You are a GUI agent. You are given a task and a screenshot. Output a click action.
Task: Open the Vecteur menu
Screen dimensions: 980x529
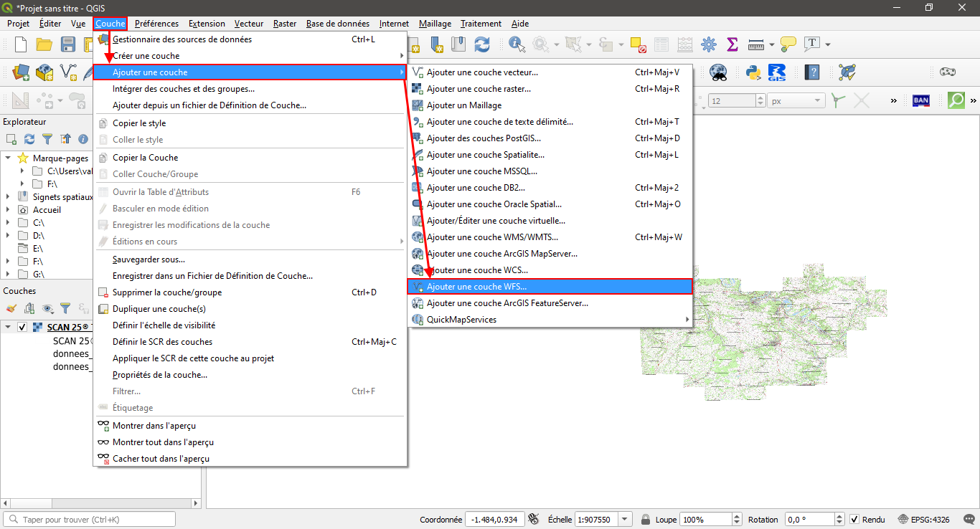pos(249,23)
